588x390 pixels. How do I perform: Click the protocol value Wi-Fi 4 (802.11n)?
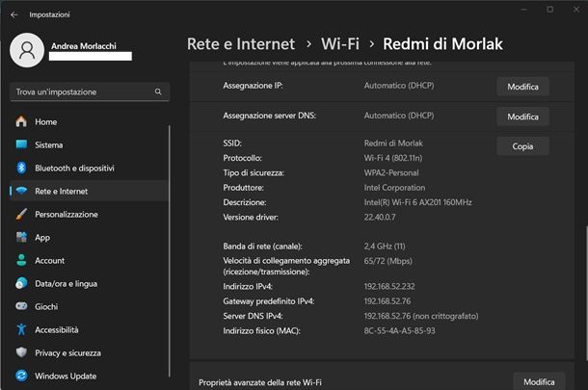tap(393, 158)
